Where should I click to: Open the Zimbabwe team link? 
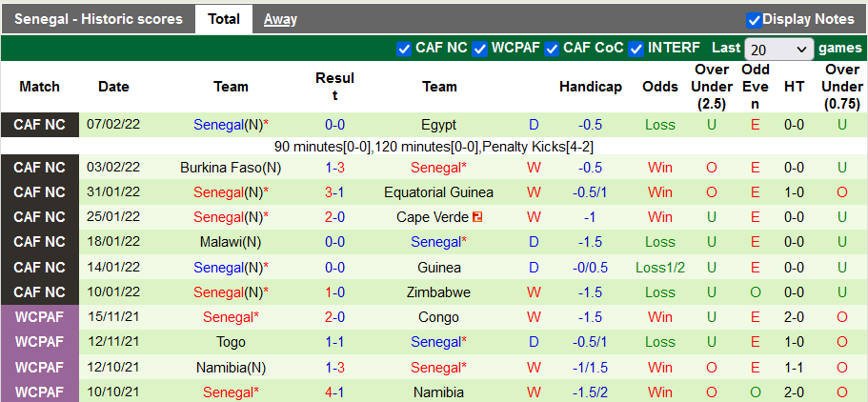coord(438,292)
